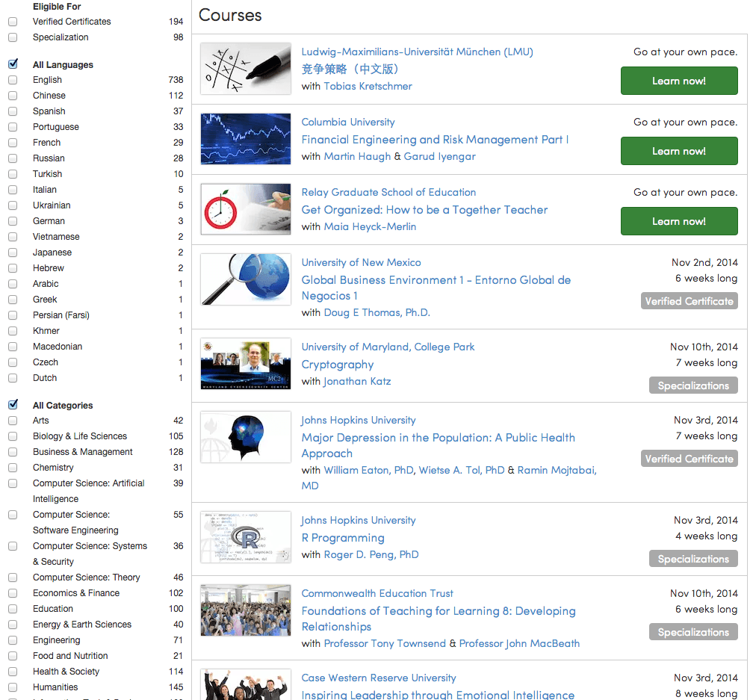The width and height of the screenshot is (756, 700).
Task: View instructor Martin Haugh
Action: pyautogui.click(x=357, y=157)
